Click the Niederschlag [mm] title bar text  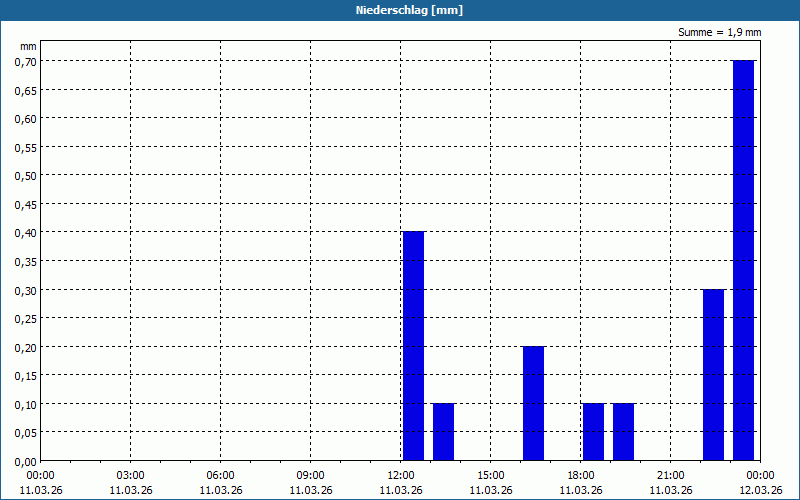pos(409,10)
